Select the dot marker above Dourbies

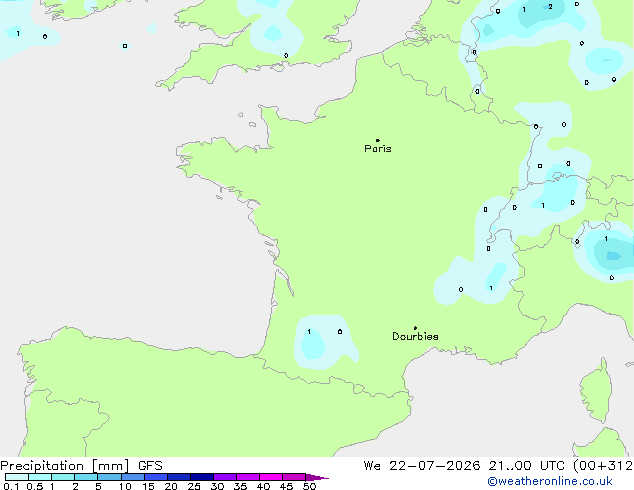[415, 328]
